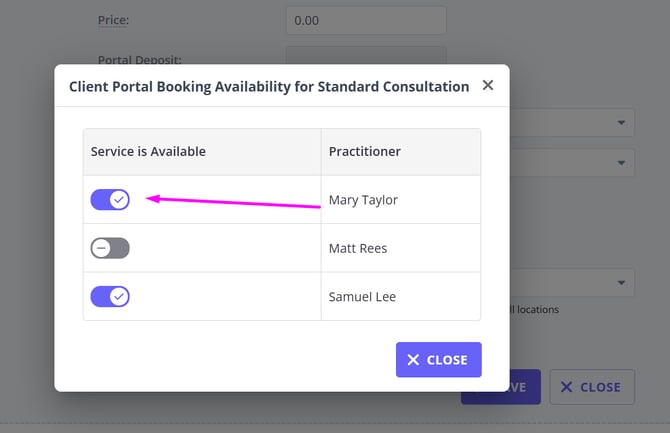Close the dialog using the header X icon
Viewport: 670px width, 433px height.
coord(488,86)
